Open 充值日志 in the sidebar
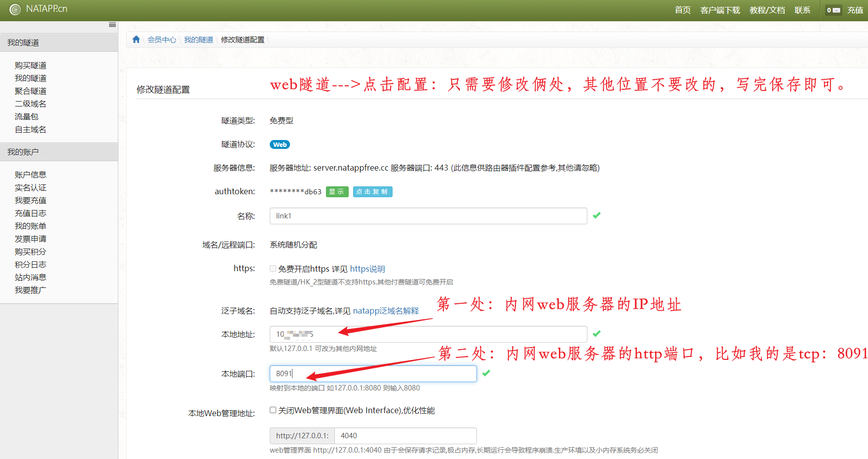868x459 pixels. coord(31,213)
